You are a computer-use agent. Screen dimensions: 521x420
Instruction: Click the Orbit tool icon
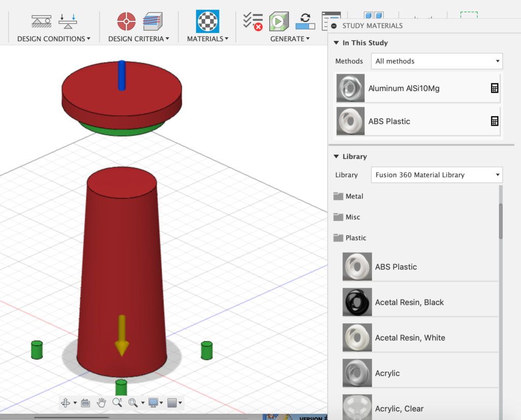[x=66, y=403]
